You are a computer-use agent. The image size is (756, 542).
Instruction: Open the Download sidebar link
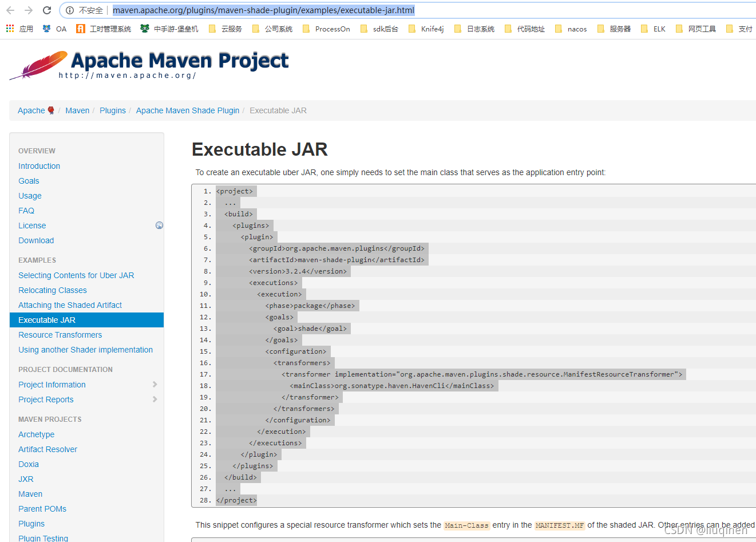coord(36,240)
